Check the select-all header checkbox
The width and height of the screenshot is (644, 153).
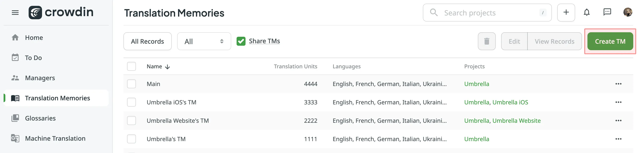tap(131, 66)
